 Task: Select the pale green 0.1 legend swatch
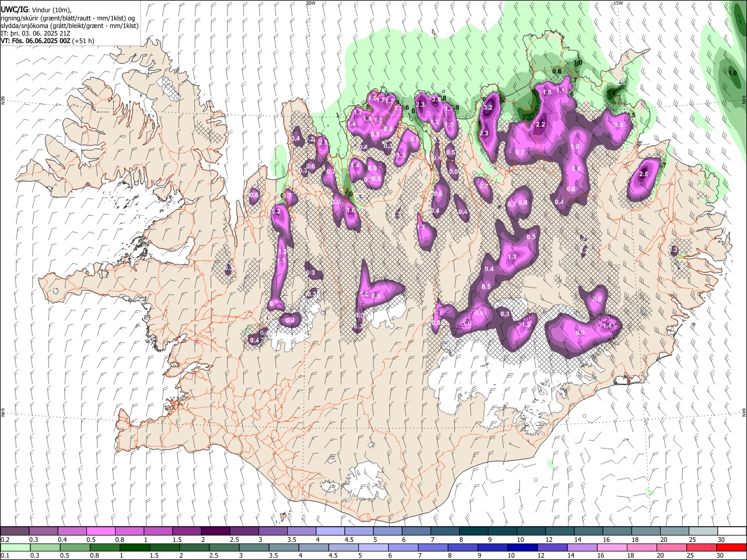[15, 547]
